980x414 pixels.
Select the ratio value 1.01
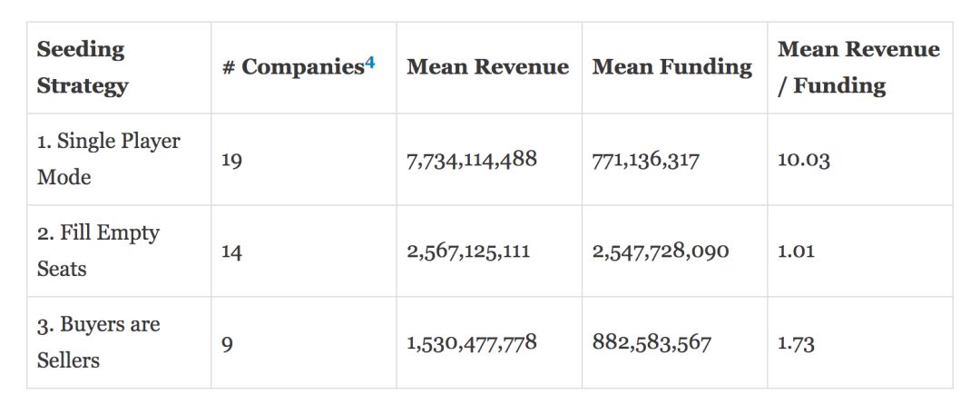[x=796, y=251]
